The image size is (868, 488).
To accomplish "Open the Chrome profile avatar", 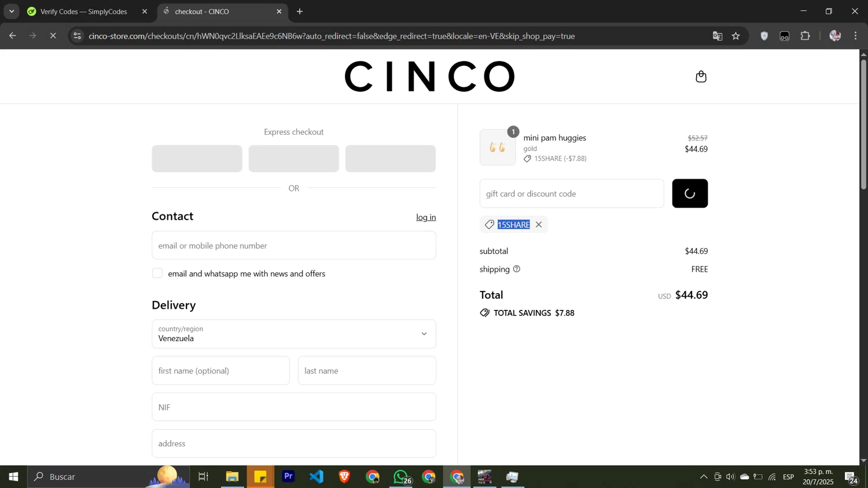I will coord(835,36).
